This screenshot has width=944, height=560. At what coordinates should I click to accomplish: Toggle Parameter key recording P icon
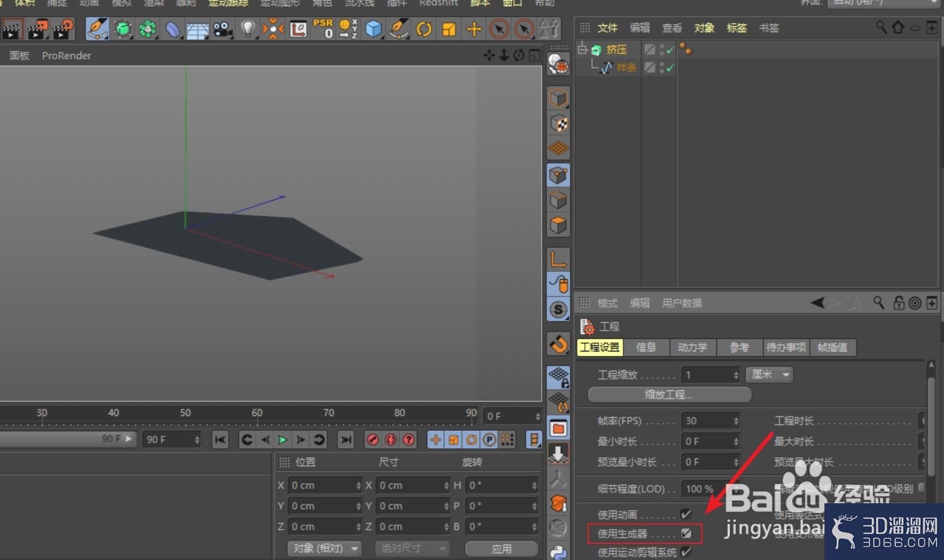click(490, 440)
